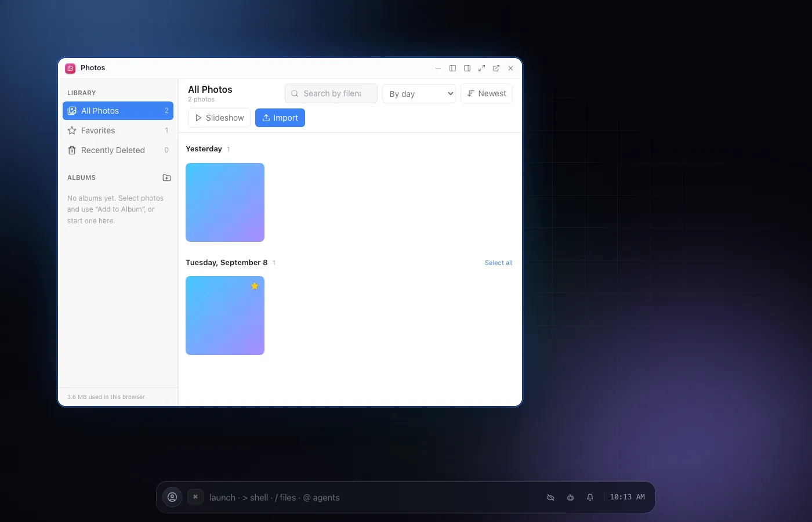Click the Photos app icon in title bar
Viewport: 812px width, 522px height.
point(70,68)
